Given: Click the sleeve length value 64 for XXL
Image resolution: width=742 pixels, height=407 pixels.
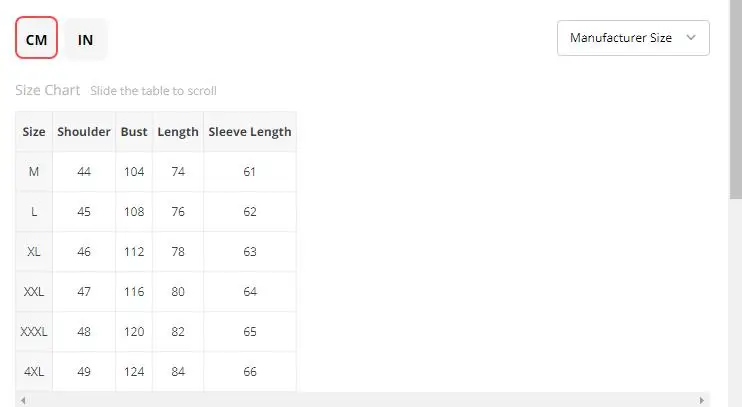Looking at the screenshot, I should click(x=250, y=292).
